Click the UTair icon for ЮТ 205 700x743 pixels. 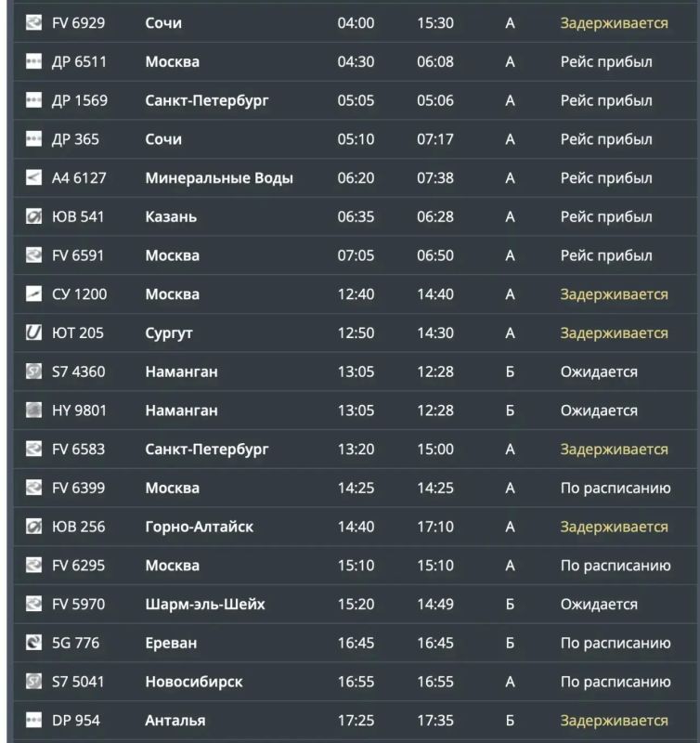[33, 332]
